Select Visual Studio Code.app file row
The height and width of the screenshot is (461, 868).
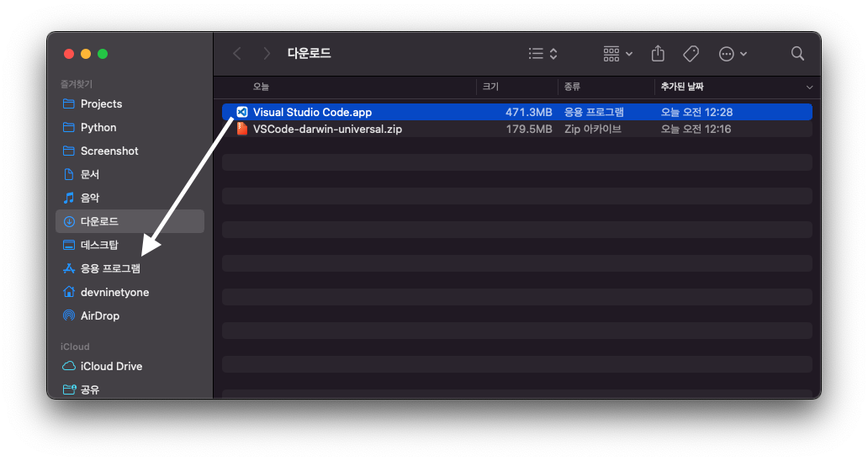click(x=517, y=112)
